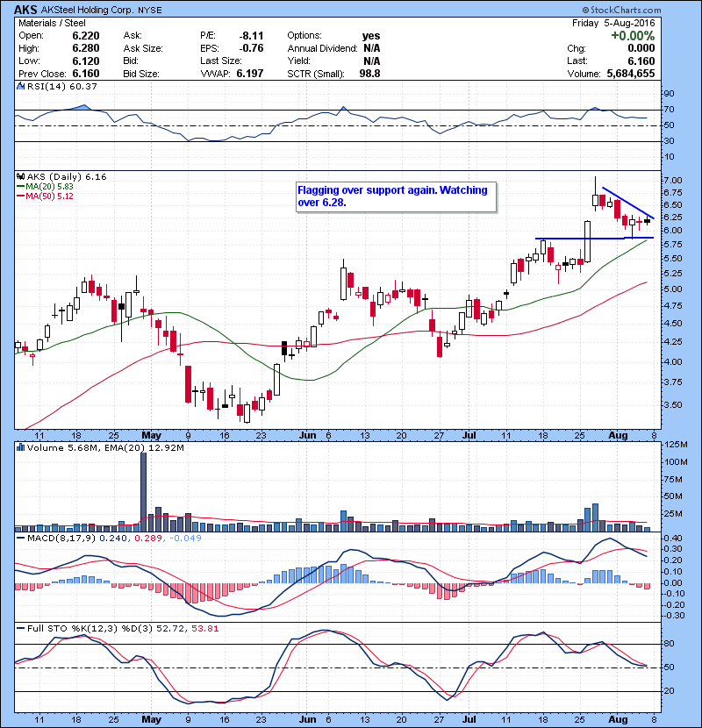
Task: Click the Options value yes
Action: click(x=371, y=36)
